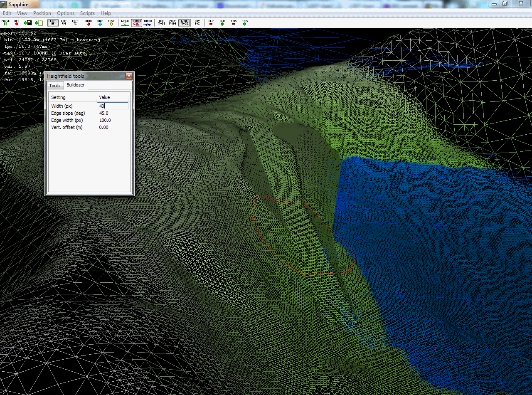Toggle WIRE MODE rendering
Image resolution: width=532 pixels, height=395 pixels.
click(184, 23)
